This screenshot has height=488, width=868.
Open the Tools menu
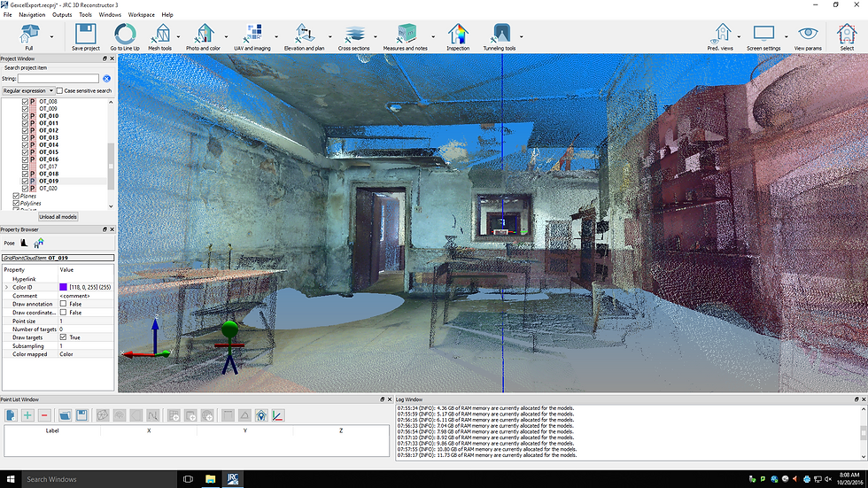pyautogui.click(x=85, y=15)
